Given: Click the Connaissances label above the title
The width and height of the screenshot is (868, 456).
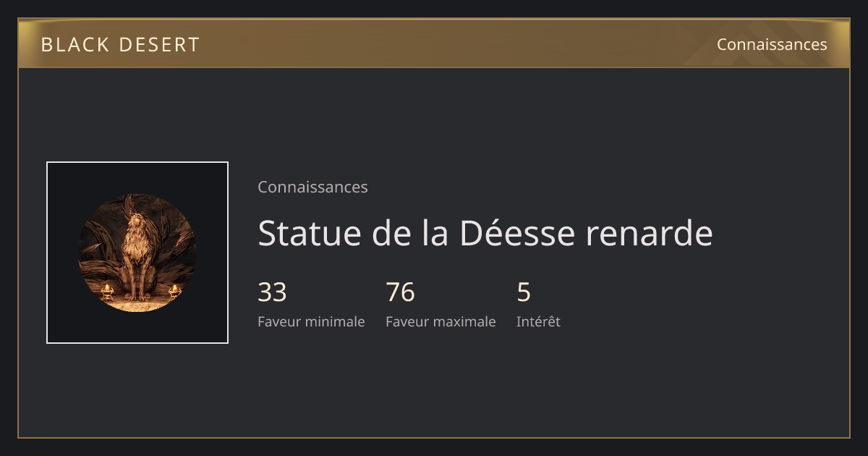Looking at the screenshot, I should coord(312,187).
